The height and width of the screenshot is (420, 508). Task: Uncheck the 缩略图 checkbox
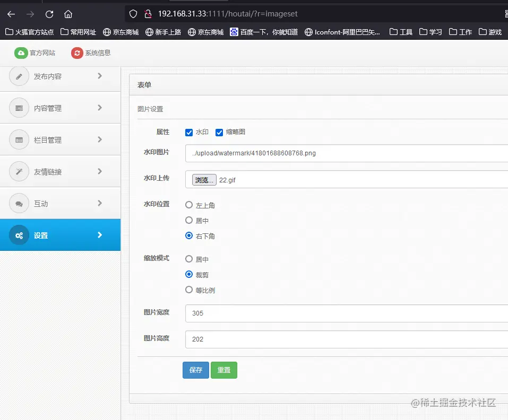pyautogui.click(x=219, y=133)
